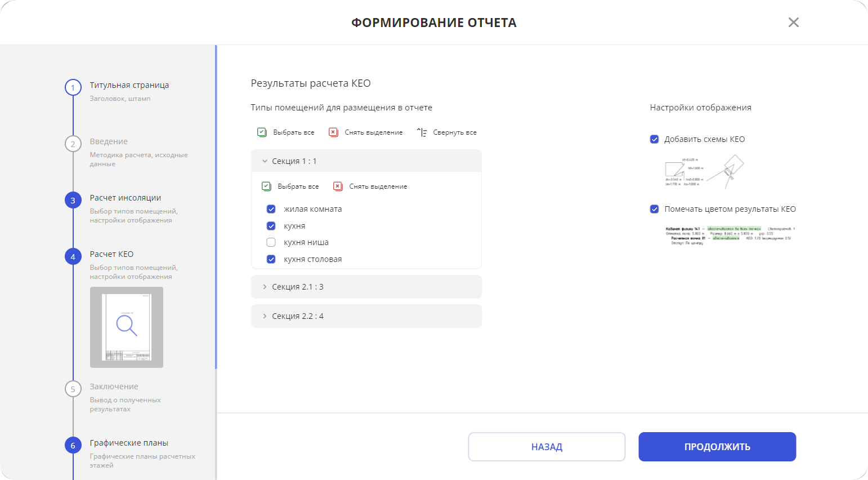Select step 4 circle Расчет КЕО
This screenshot has width=868, height=480.
pos(73,257)
